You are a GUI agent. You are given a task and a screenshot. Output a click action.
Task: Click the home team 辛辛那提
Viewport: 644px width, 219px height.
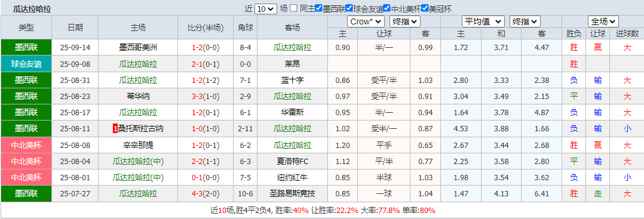click(x=138, y=145)
